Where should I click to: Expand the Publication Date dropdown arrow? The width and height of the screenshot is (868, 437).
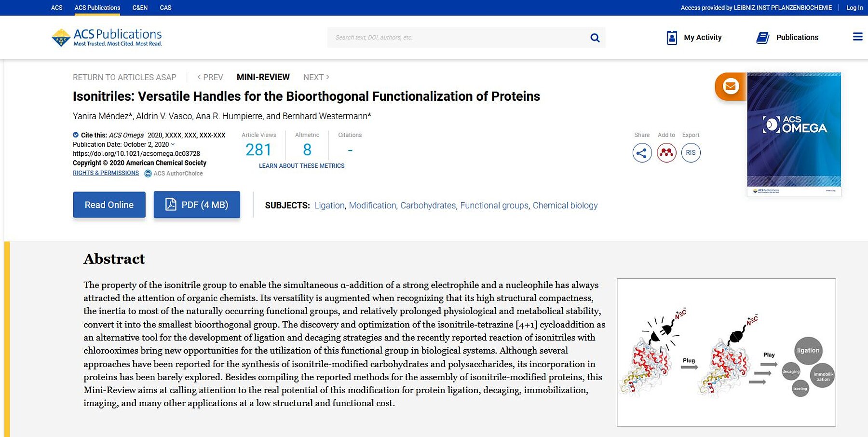173,144
